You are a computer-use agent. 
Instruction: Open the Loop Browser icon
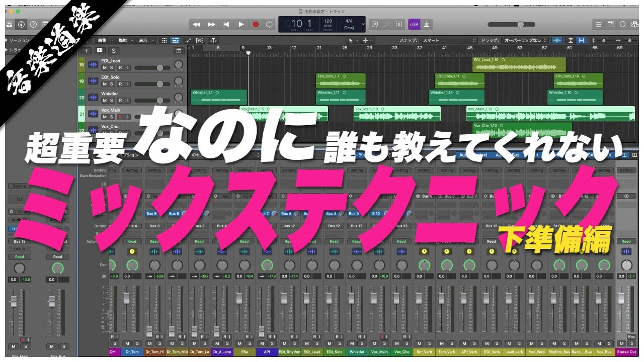tap(623, 24)
